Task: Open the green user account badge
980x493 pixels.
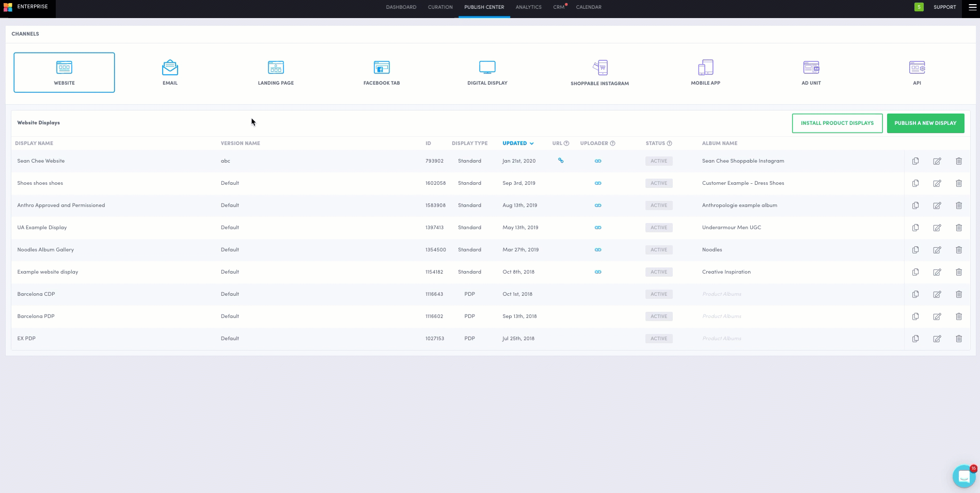Action: [919, 7]
